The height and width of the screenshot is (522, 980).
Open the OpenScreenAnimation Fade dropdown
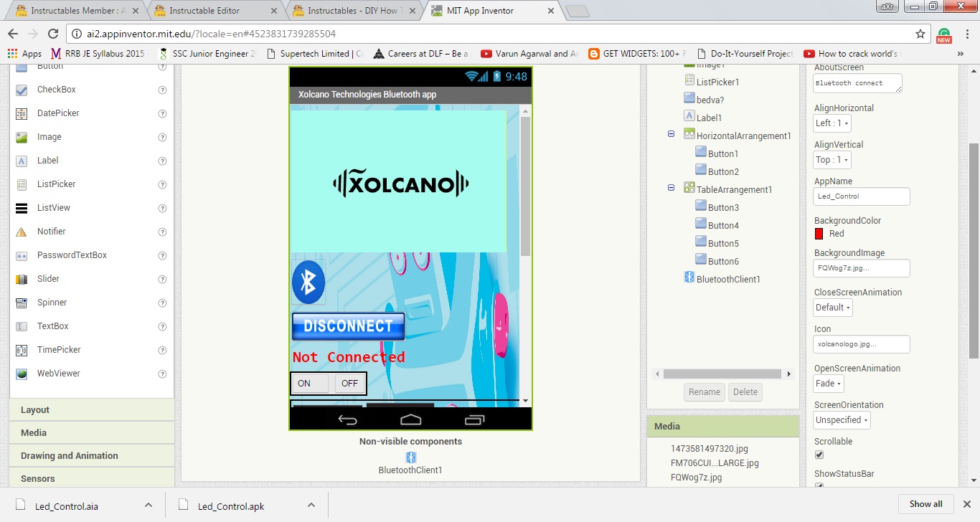[828, 384]
